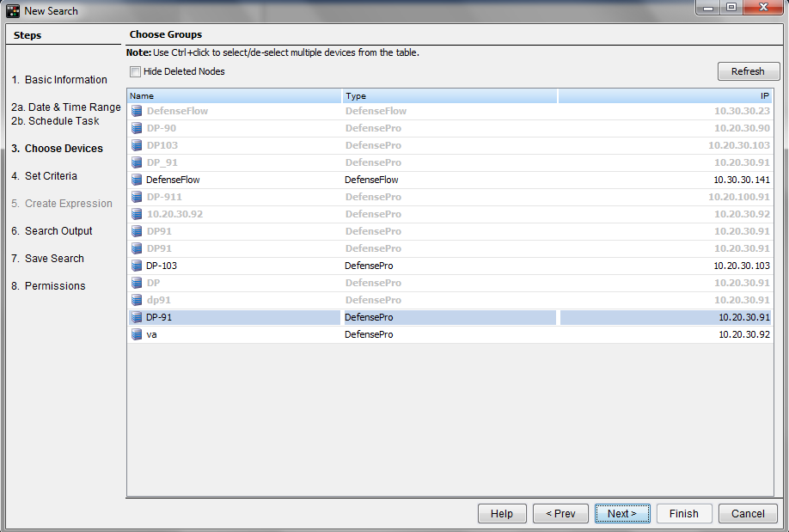This screenshot has height=532, width=789.
Task: Click the device icon next to DP103
Action: point(137,145)
